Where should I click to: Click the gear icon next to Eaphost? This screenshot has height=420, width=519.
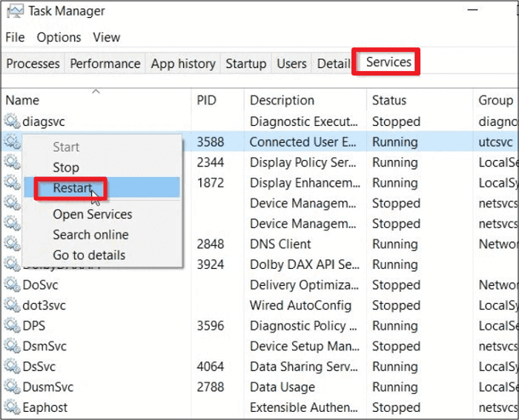12,407
